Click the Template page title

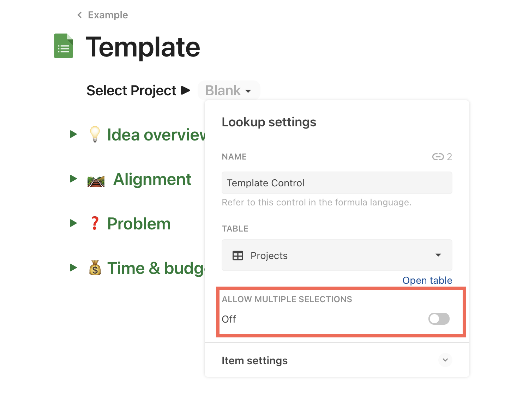[143, 47]
